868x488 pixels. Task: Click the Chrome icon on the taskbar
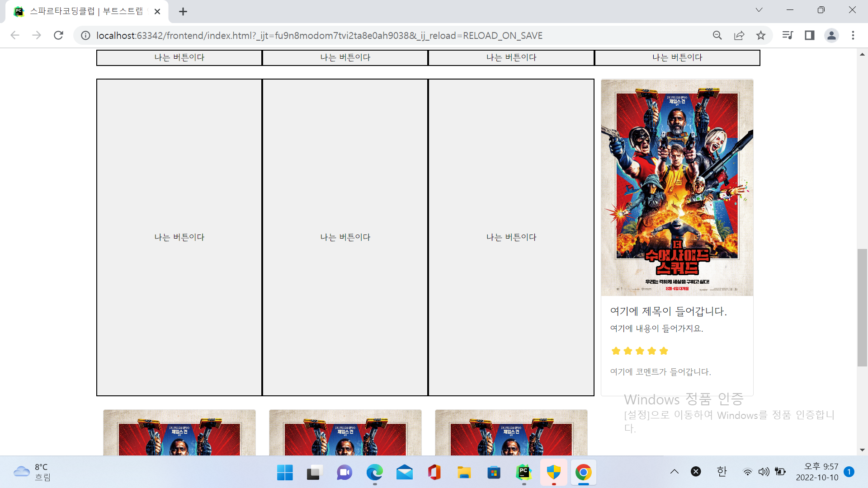click(583, 473)
